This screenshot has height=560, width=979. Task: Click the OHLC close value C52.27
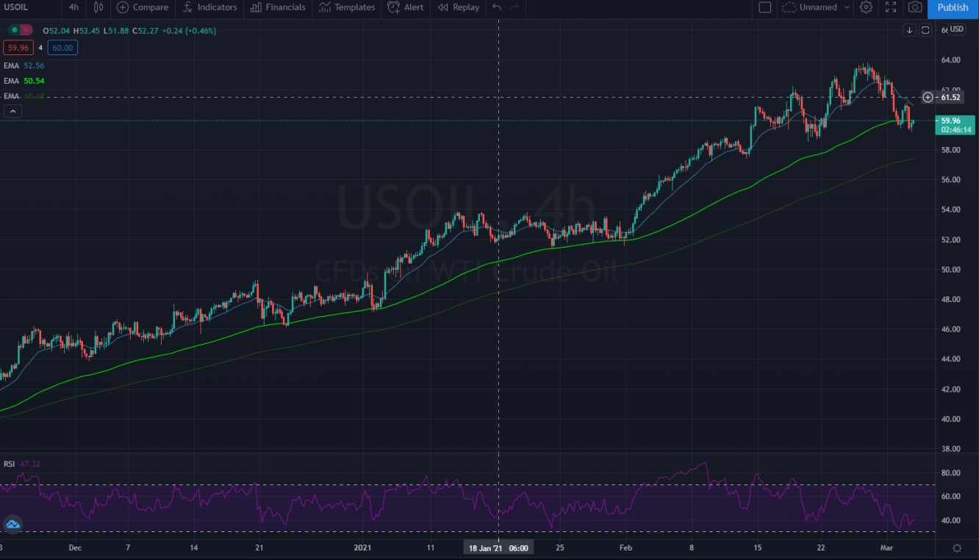click(147, 31)
